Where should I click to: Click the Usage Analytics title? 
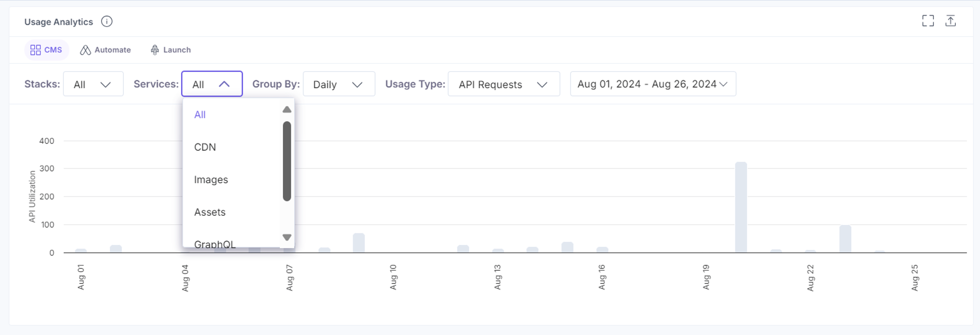59,22
